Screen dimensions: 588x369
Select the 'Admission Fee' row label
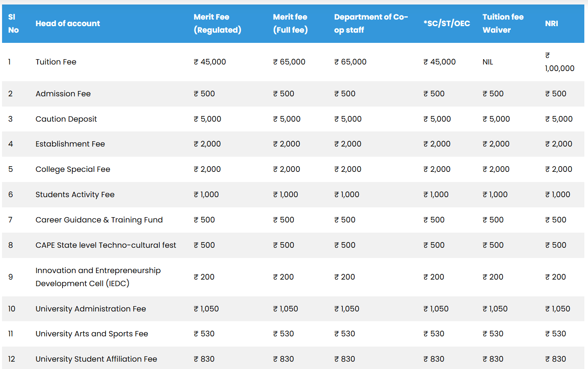63,94
